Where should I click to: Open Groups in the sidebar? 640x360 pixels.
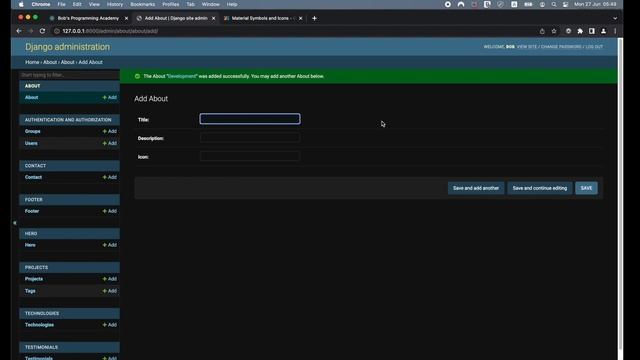[33, 131]
